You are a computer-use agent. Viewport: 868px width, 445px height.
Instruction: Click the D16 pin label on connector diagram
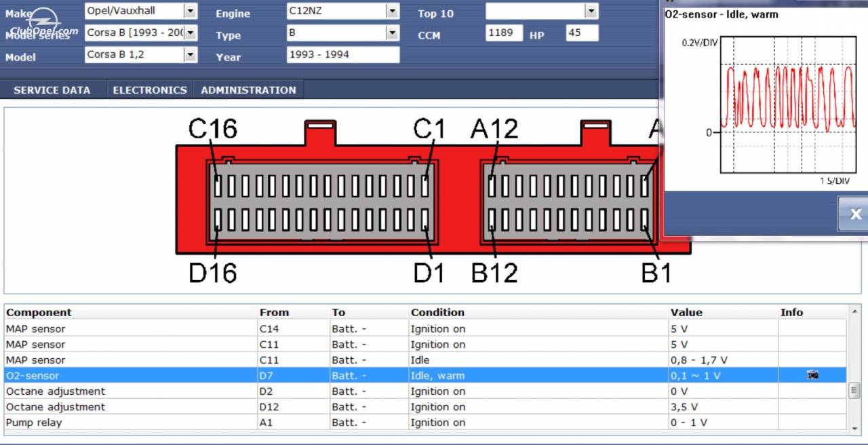click(213, 272)
